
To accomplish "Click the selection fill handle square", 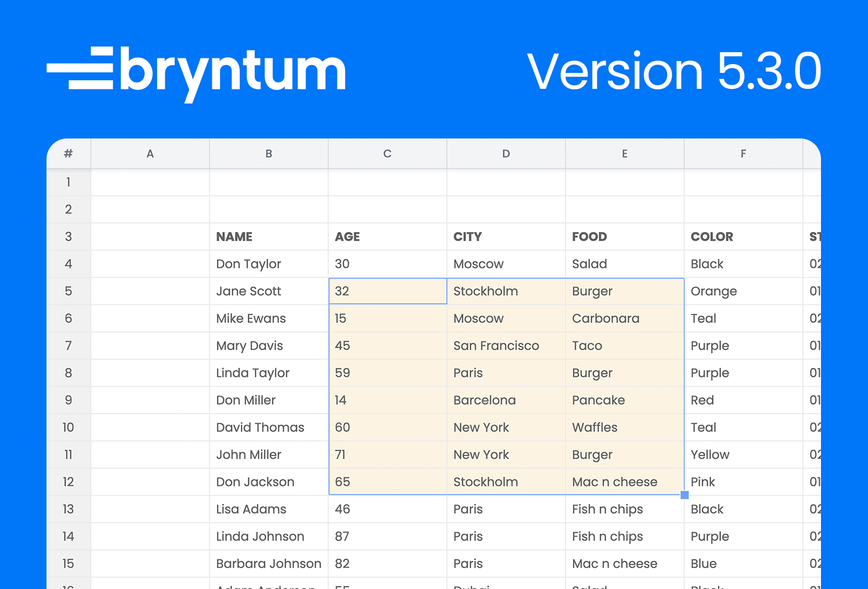I will 685,495.
